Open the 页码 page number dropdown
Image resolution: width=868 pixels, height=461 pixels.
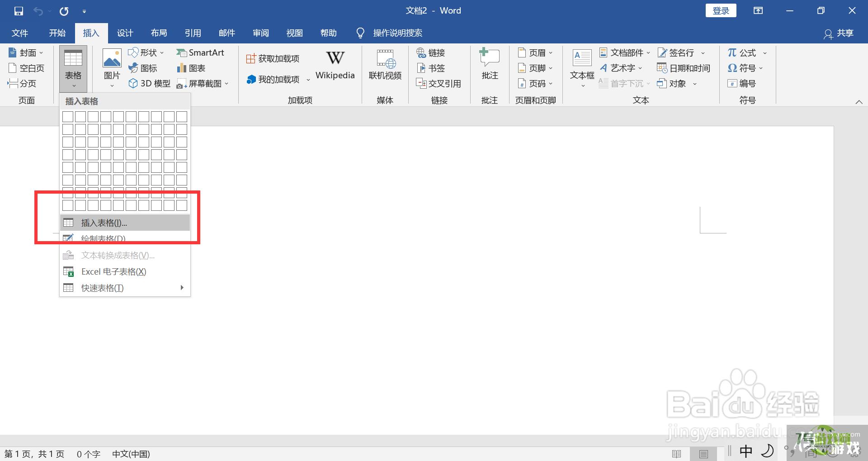pos(535,84)
